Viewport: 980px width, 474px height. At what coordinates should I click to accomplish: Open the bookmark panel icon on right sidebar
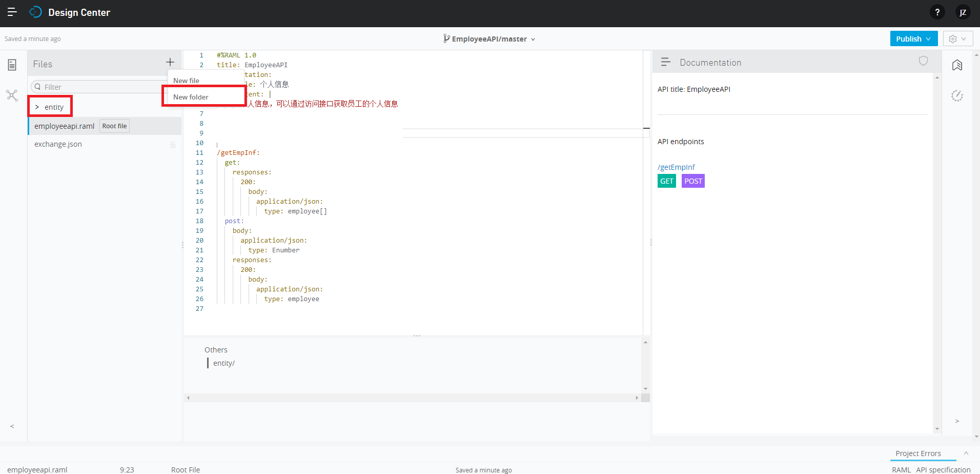[957, 65]
